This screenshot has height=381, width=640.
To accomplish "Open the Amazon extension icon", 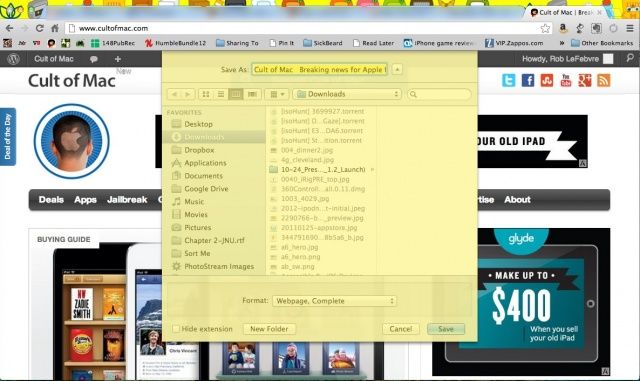I will (x=563, y=28).
